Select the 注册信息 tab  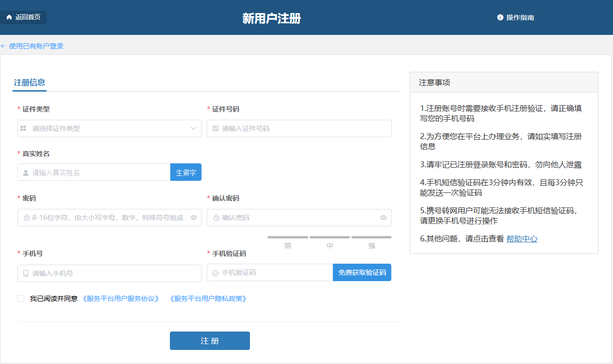tap(30, 82)
